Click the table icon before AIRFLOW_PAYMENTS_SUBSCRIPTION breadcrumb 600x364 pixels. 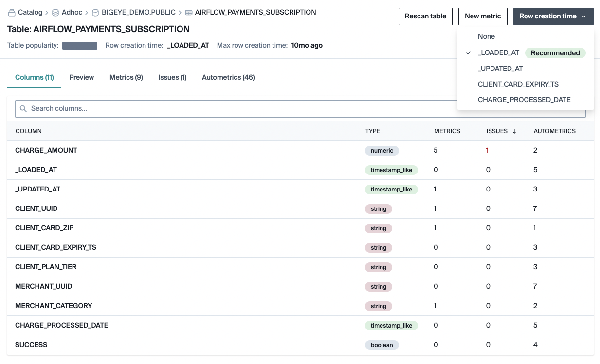coord(189,13)
